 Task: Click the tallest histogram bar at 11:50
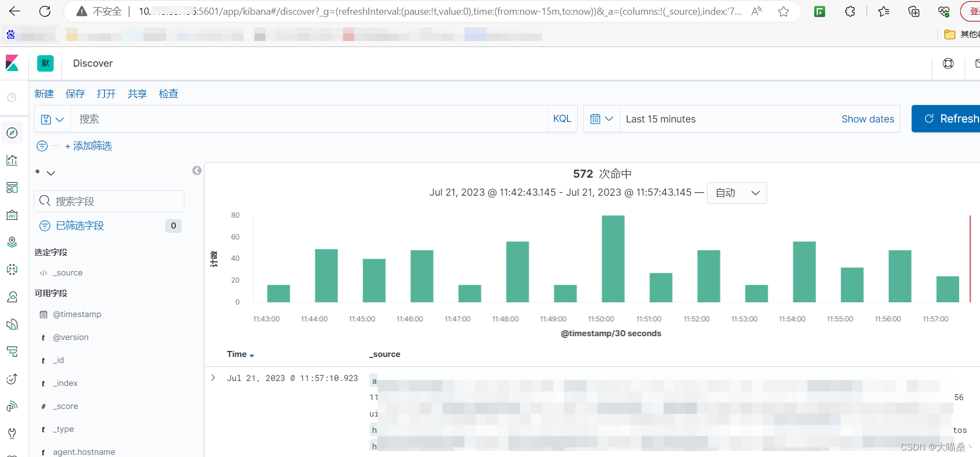point(613,259)
